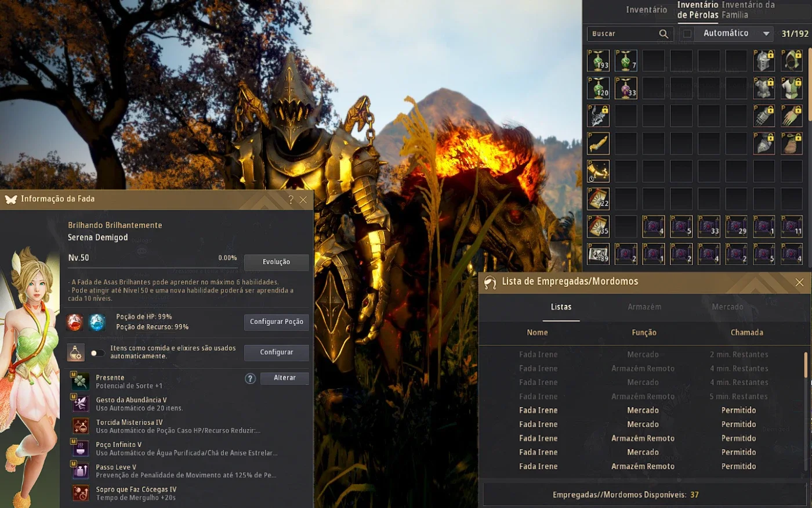
Task: Click the red scroll stack of 22
Action: 598,199
